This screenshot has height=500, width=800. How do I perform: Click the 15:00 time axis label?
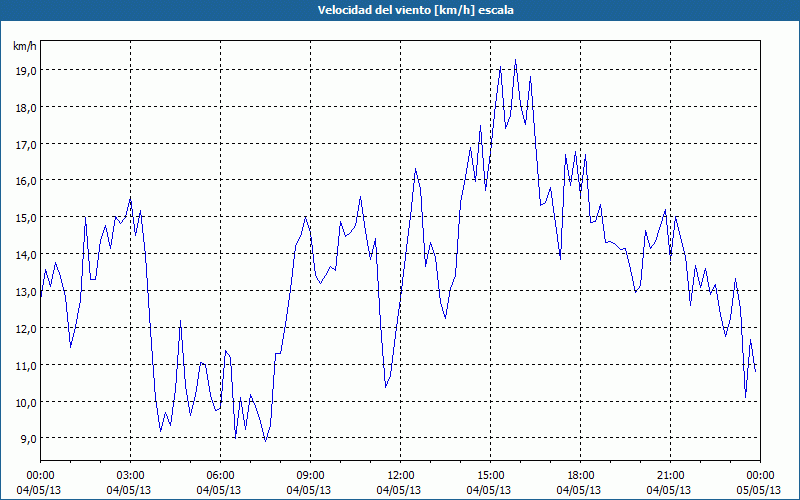point(489,476)
